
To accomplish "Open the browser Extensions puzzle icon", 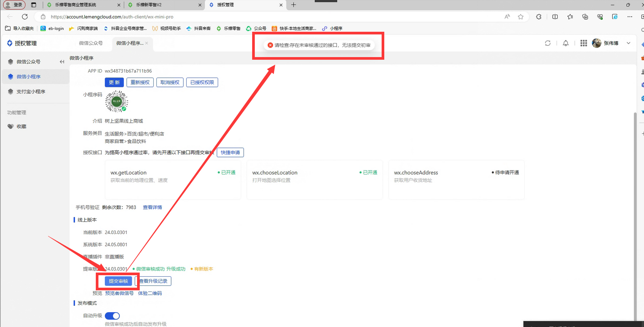I will point(539,17).
